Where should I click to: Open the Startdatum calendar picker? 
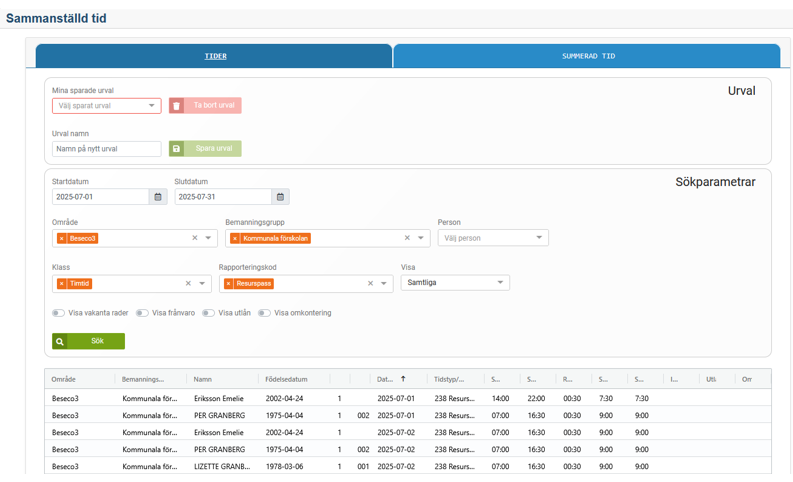[x=158, y=197]
